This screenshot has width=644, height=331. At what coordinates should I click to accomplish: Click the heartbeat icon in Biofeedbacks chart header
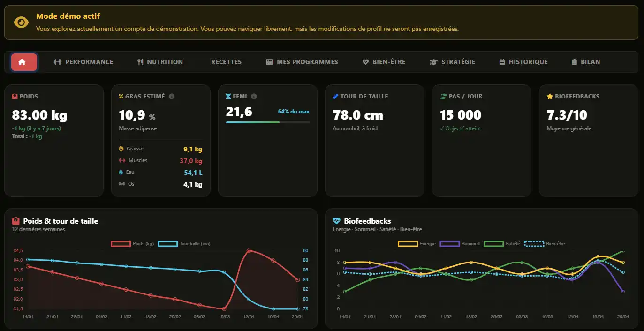[336, 221]
